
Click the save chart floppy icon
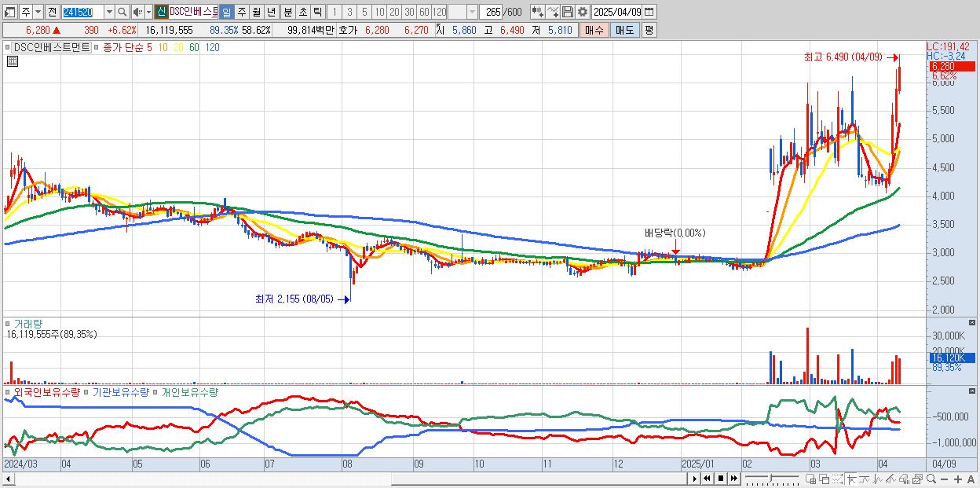[568, 12]
